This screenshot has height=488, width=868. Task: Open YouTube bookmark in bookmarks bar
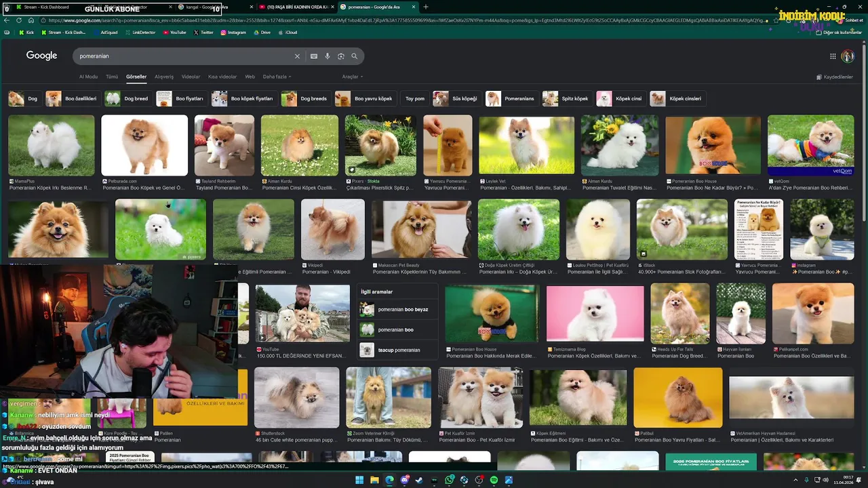click(174, 32)
